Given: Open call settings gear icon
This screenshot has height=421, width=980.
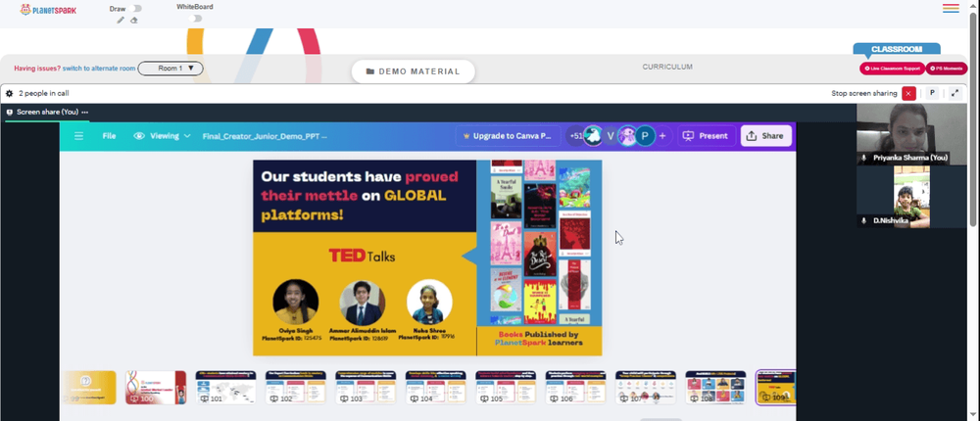Looking at the screenshot, I should click(x=10, y=93).
